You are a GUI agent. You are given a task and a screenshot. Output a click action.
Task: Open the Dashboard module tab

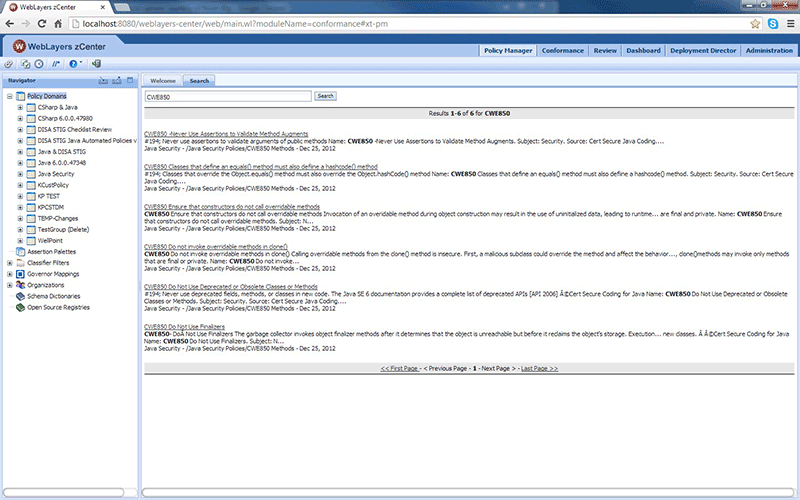coord(643,51)
